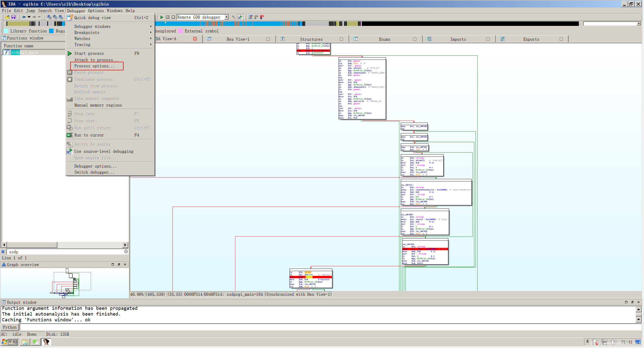Switch to the Imports tab
Screen dimensions: 644x348
tap(458, 39)
